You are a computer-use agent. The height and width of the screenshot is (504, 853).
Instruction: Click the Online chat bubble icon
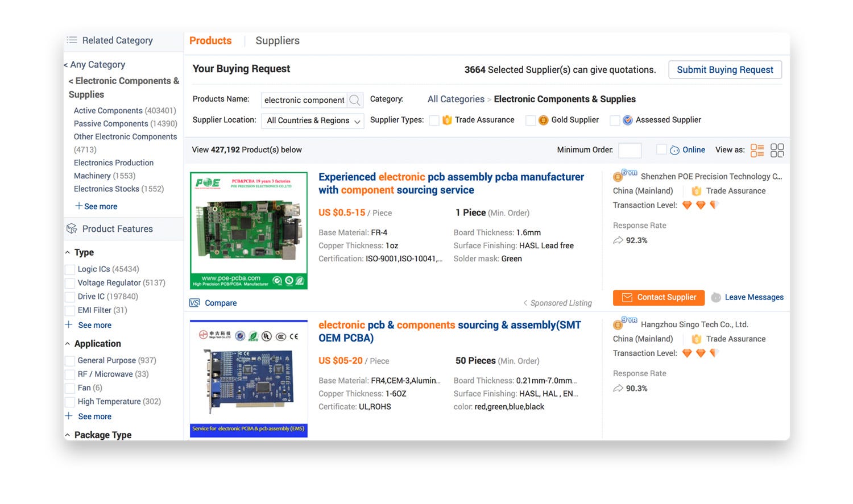[x=674, y=150]
